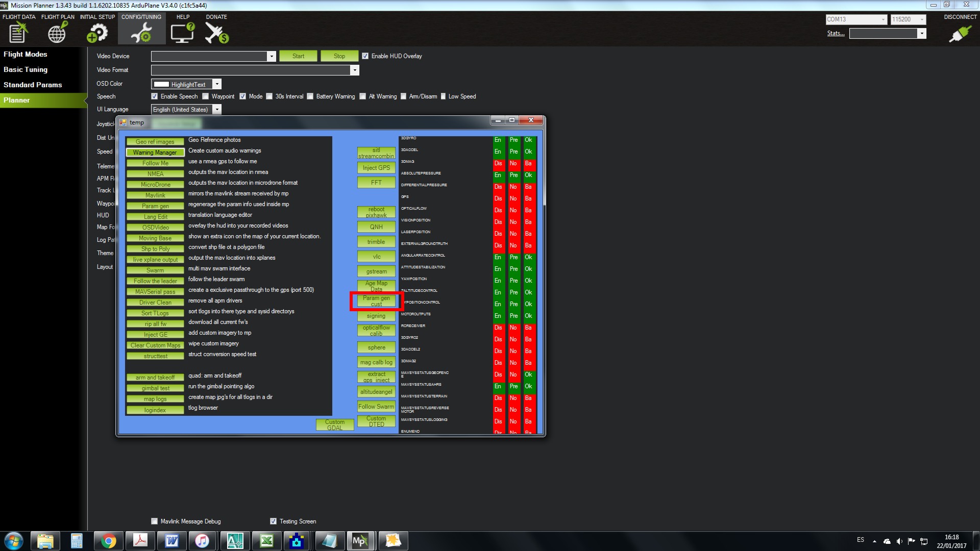Open the OSD Color HighlightText swatch

(161, 84)
